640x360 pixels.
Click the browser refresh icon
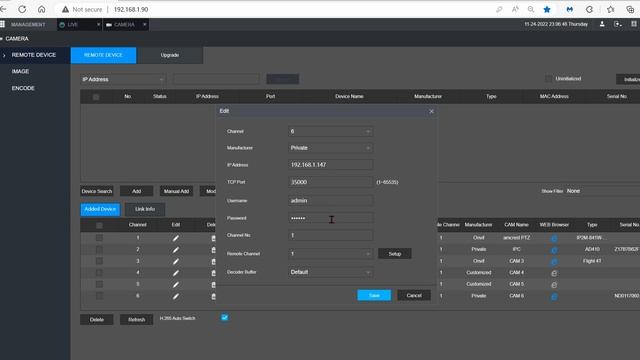[22, 9]
